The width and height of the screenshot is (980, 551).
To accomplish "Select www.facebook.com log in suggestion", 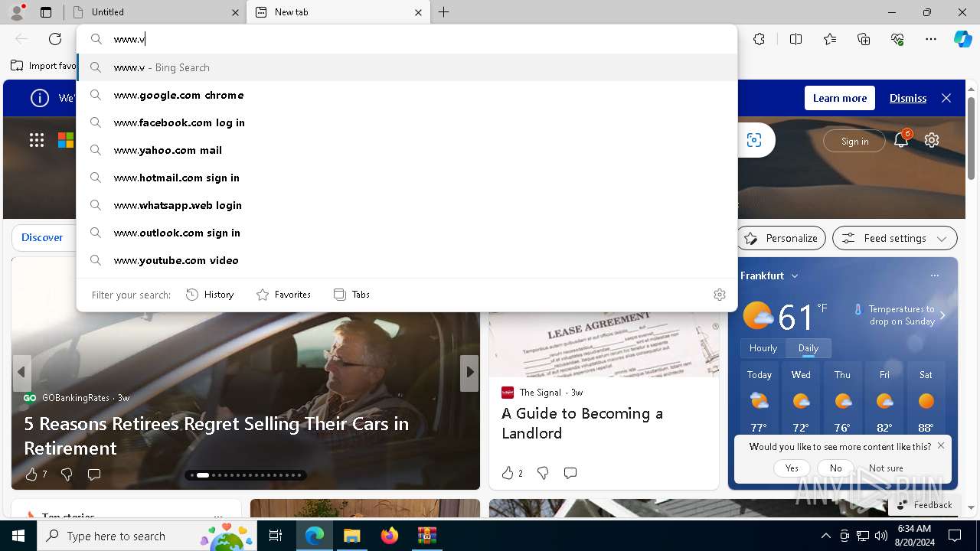I will point(407,122).
